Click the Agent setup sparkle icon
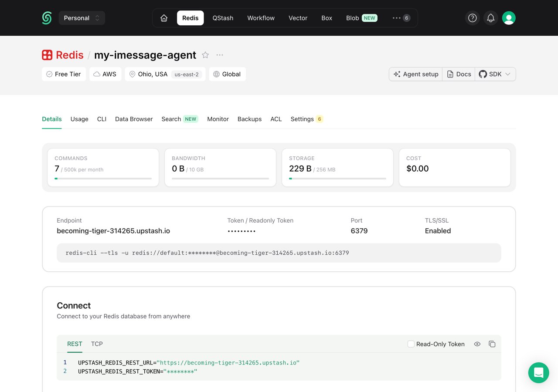Image resolution: width=558 pixels, height=392 pixels. click(397, 74)
